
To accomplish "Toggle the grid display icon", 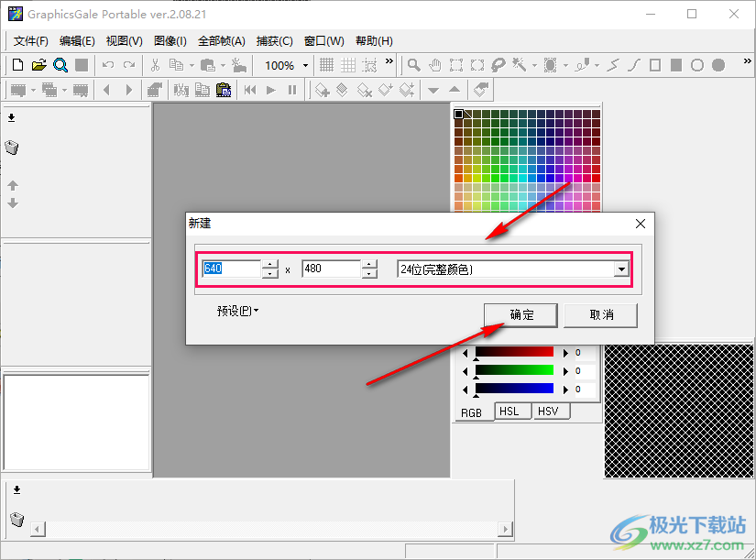I will pos(326,65).
